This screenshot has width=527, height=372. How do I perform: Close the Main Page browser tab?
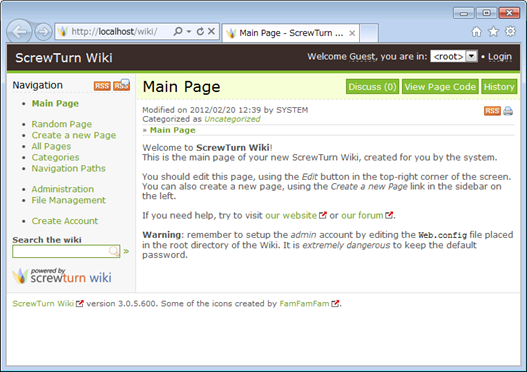[352, 33]
